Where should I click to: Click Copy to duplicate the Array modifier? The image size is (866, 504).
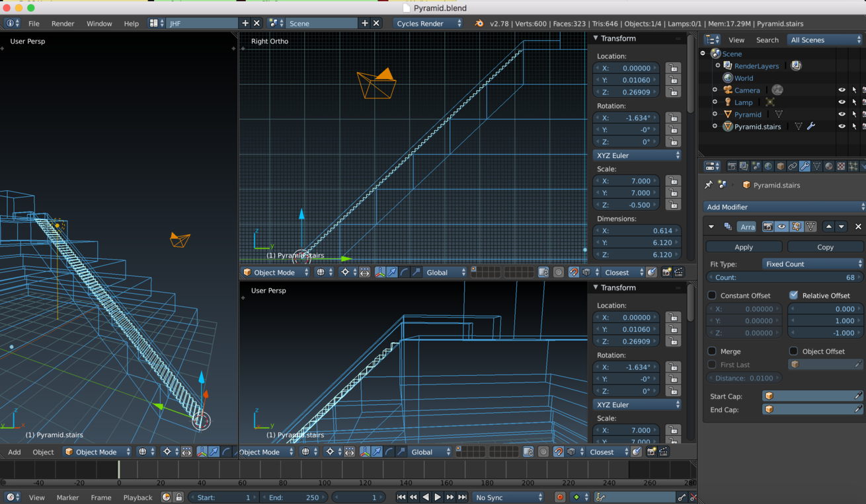point(825,246)
